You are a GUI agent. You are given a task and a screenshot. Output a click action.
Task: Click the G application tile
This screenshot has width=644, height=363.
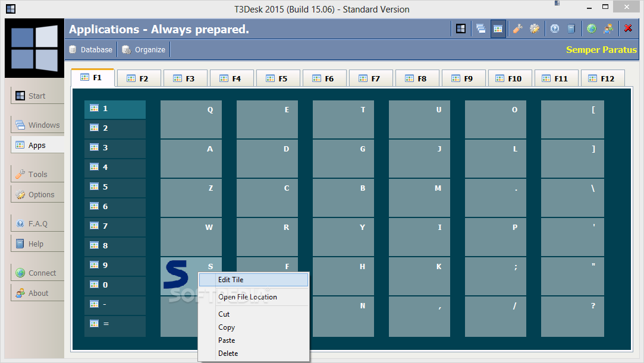[343, 158]
